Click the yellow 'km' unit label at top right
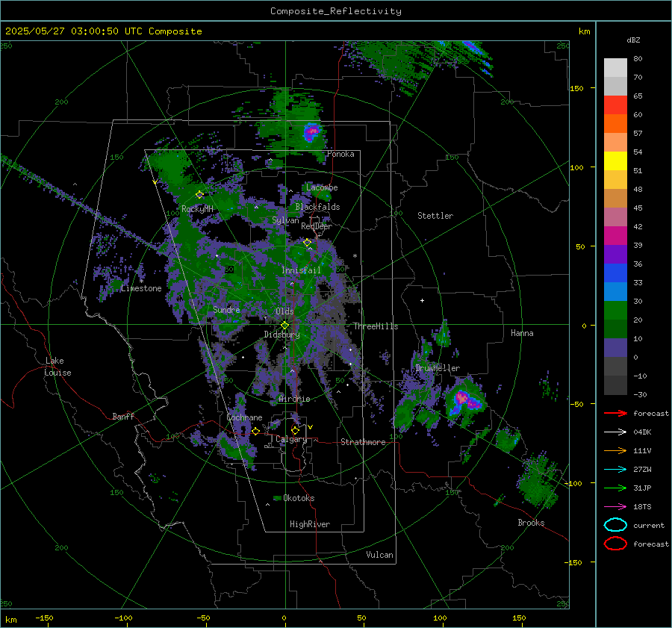 tap(584, 31)
